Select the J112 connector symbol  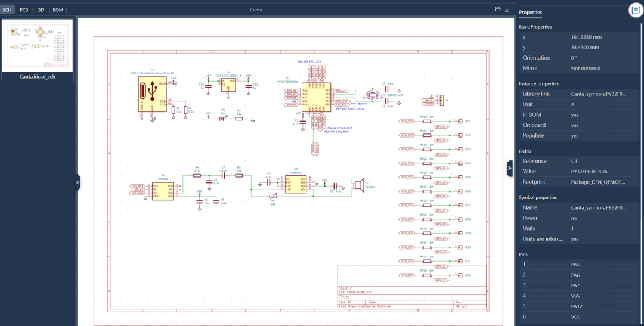460,275
